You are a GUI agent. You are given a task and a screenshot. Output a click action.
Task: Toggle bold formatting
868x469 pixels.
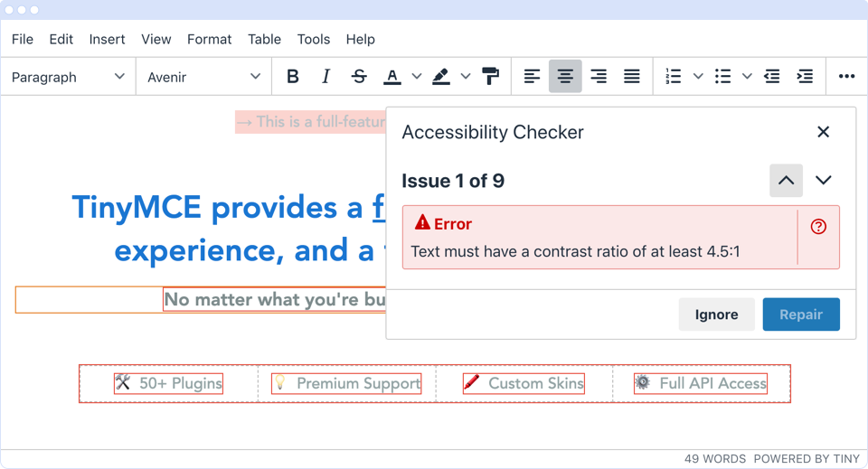293,76
